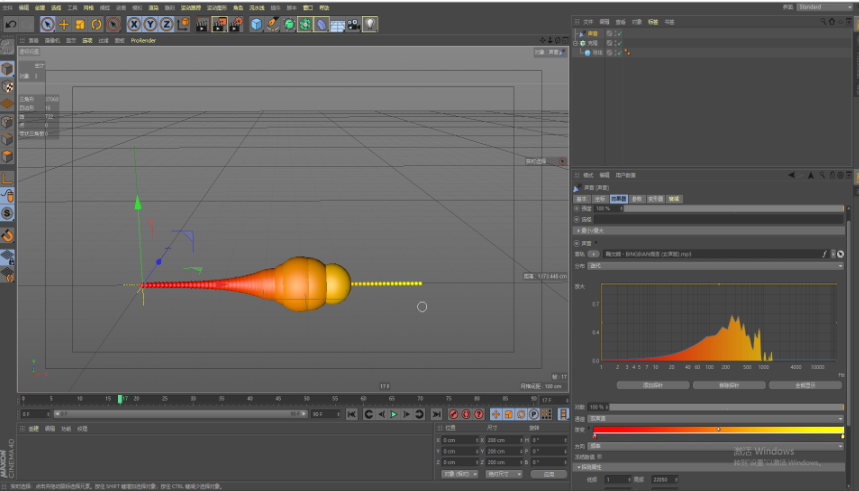Screen dimensions: 859x491
Task: Open the Render Settings icon
Action: 236,24
